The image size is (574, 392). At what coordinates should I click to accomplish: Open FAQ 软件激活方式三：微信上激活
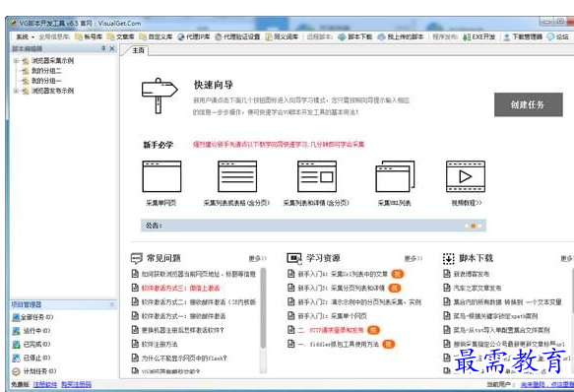[x=180, y=288]
